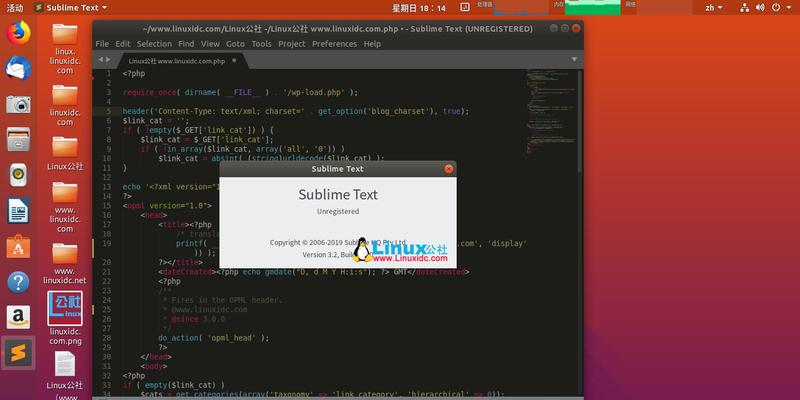Open the Help menu
The height and width of the screenshot is (400, 800).
tap(372, 44)
